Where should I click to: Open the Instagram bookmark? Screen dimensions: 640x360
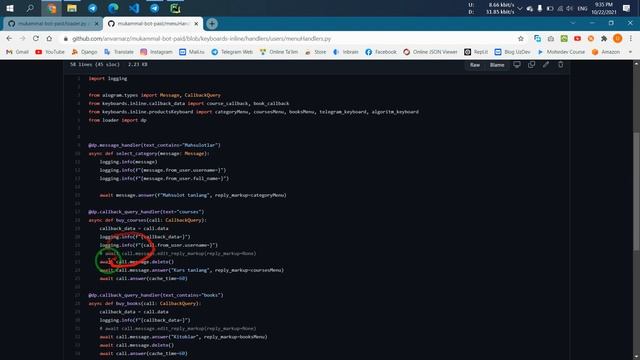point(156,52)
